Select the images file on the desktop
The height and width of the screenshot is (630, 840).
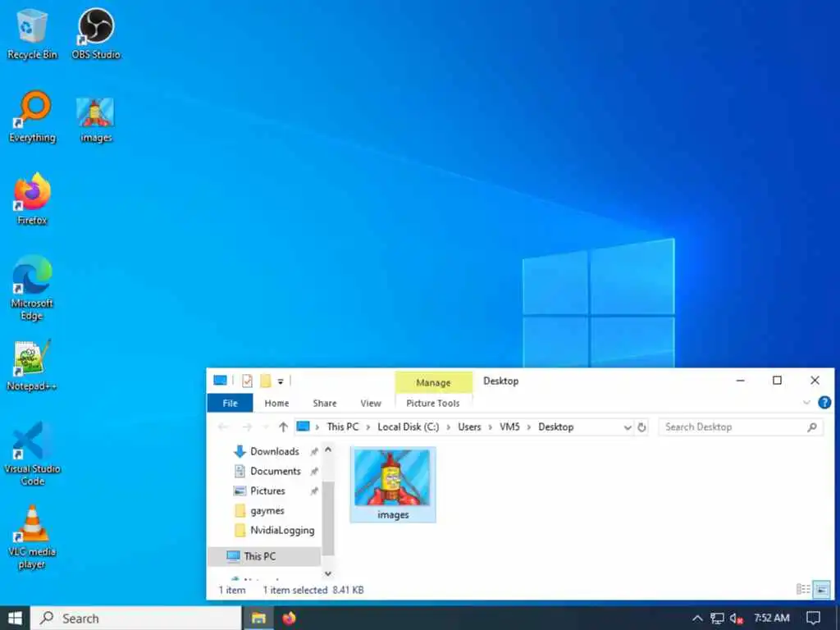(x=96, y=120)
